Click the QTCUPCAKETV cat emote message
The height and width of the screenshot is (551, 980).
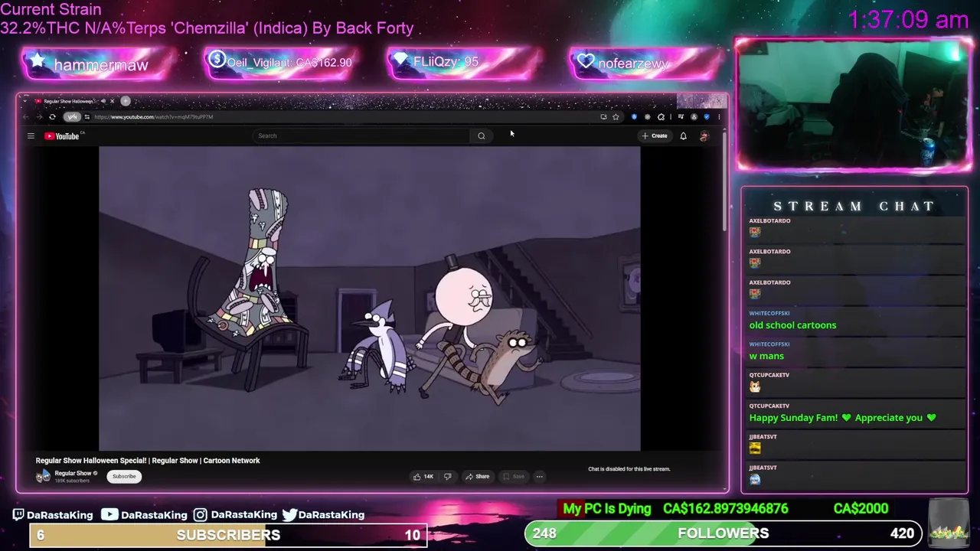755,387
